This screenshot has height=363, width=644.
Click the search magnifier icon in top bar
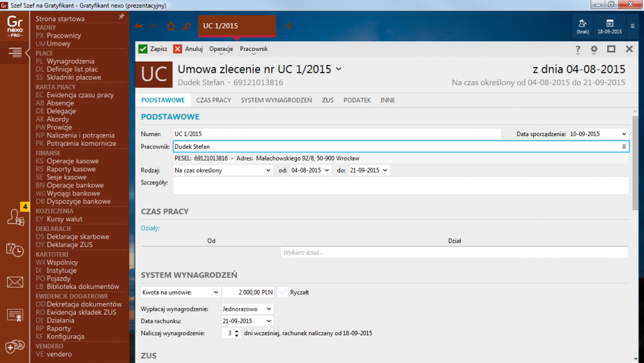click(x=186, y=26)
